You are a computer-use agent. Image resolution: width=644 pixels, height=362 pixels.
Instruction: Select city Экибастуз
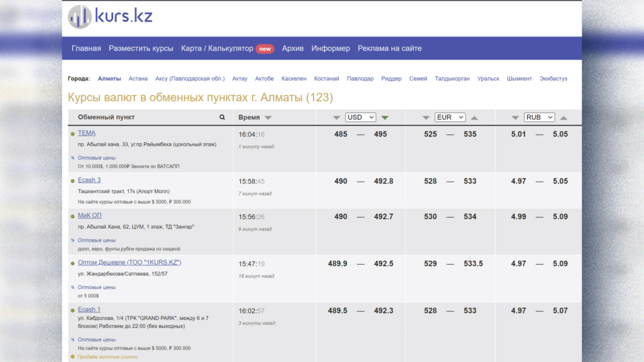(553, 79)
